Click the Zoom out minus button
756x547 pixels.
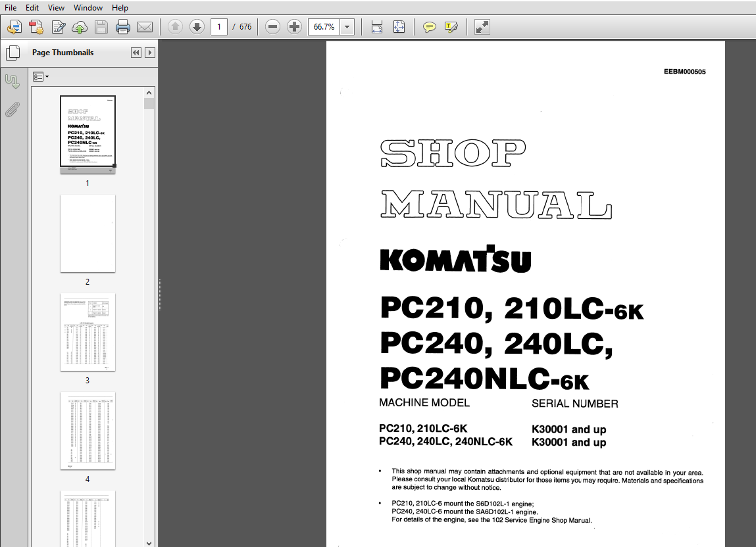272,26
